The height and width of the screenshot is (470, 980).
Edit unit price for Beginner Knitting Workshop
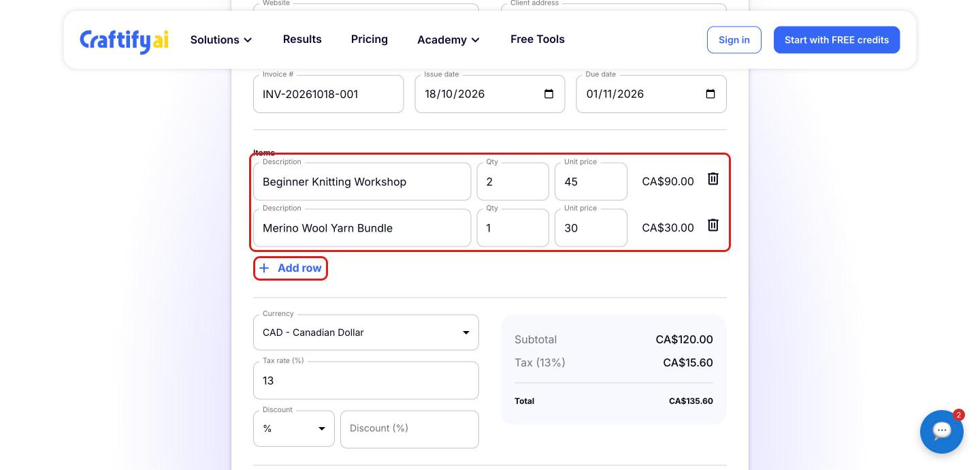[x=591, y=181]
